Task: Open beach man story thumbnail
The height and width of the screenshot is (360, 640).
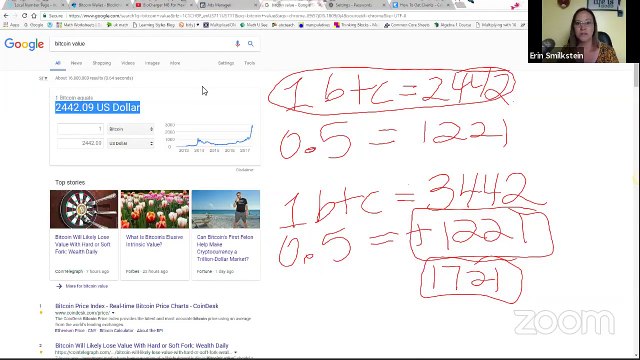Action: (226, 209)
